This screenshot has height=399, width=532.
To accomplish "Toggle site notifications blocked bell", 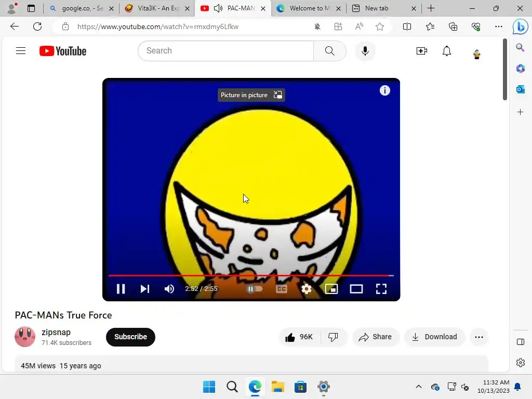I will pos(317,26).
